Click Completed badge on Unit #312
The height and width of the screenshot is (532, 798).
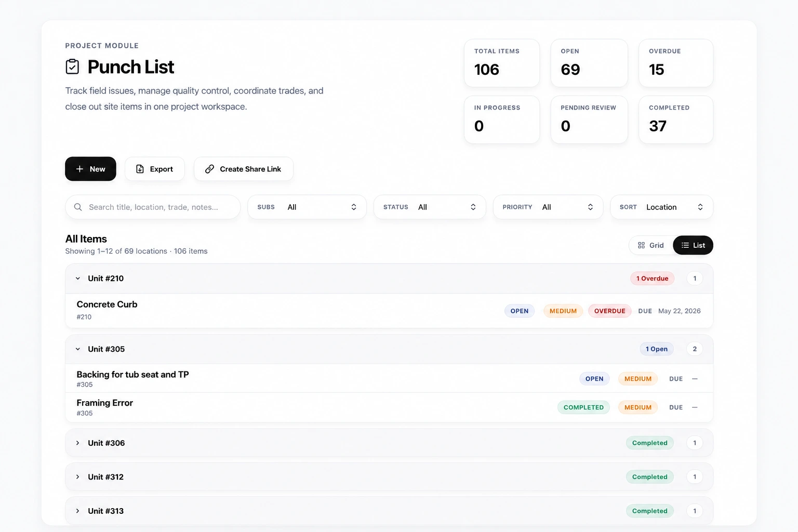point(650,477)
